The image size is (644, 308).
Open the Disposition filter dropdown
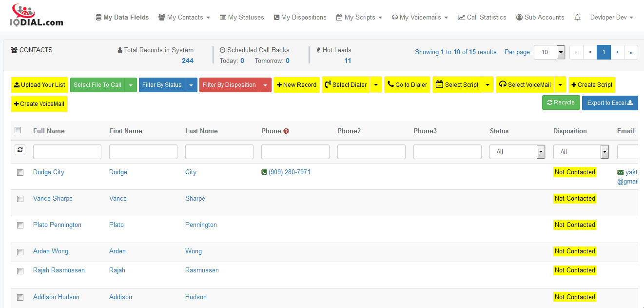581,152
